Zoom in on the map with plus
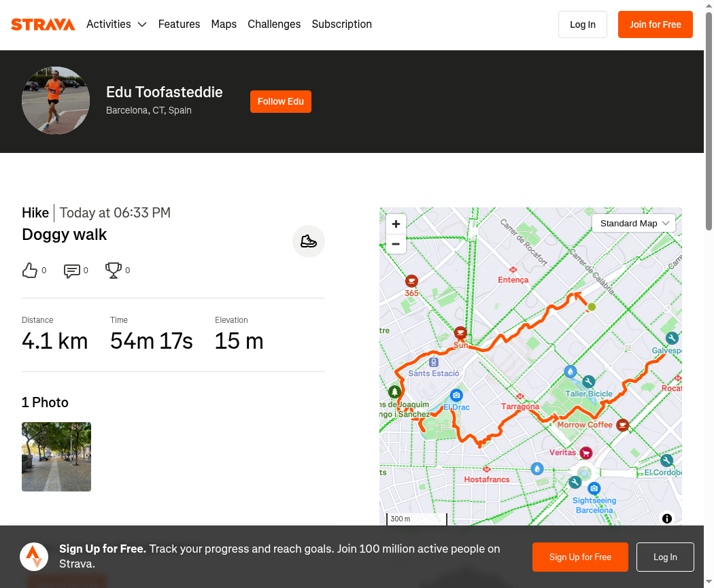714x588 pixels. (396, 224)
